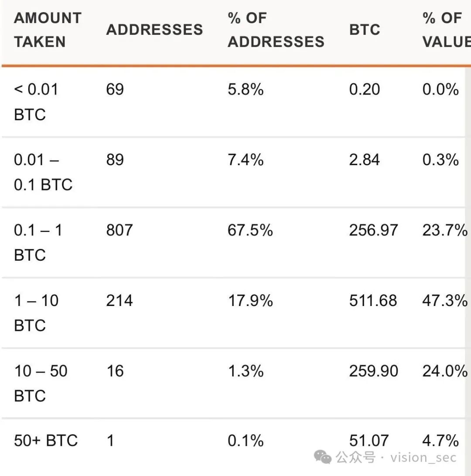Click the AMOUNT TAKEN column header
Image resolution: width=471 pixels, height=476 pixels.
(48, 30)
